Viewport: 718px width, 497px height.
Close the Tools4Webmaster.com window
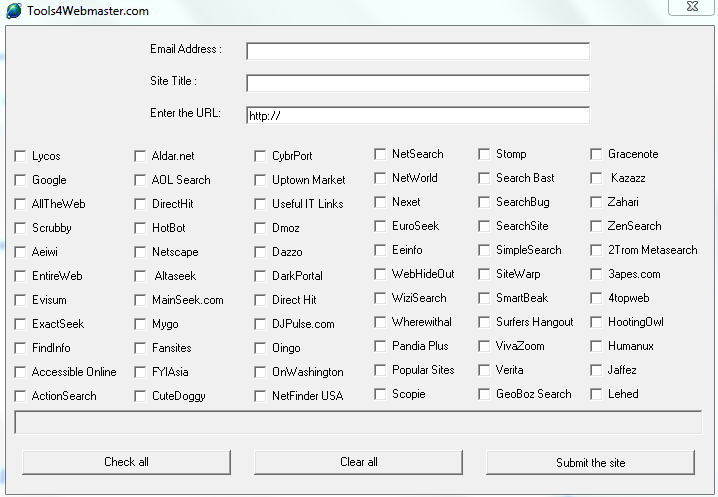(692, 6)
